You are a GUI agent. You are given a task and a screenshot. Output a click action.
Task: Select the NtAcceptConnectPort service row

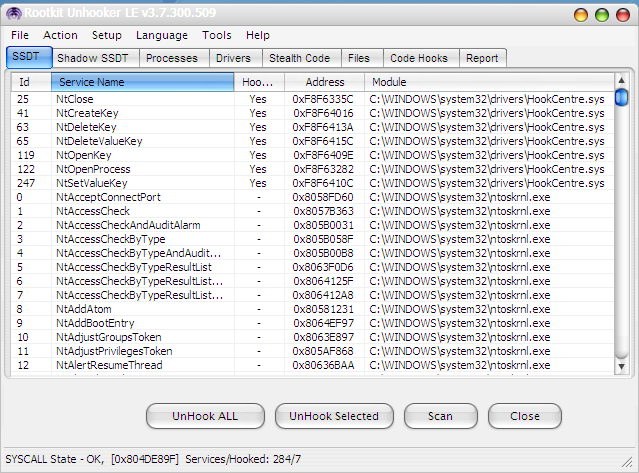312,197
